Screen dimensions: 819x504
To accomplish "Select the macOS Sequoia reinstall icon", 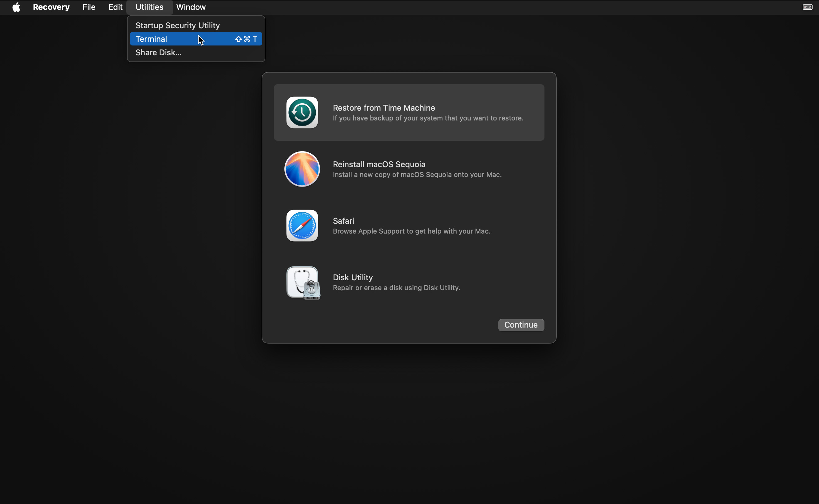I will (302, 168).
